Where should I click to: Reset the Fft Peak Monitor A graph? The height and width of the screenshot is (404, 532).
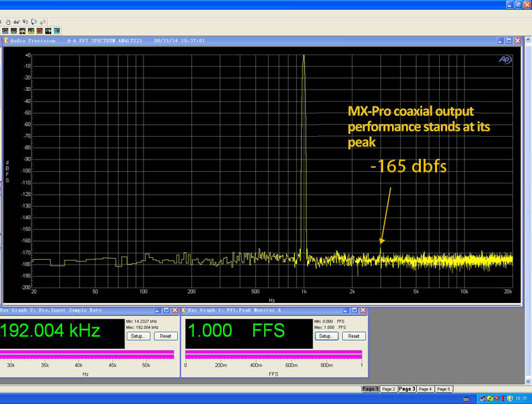[x=353, y=336]
